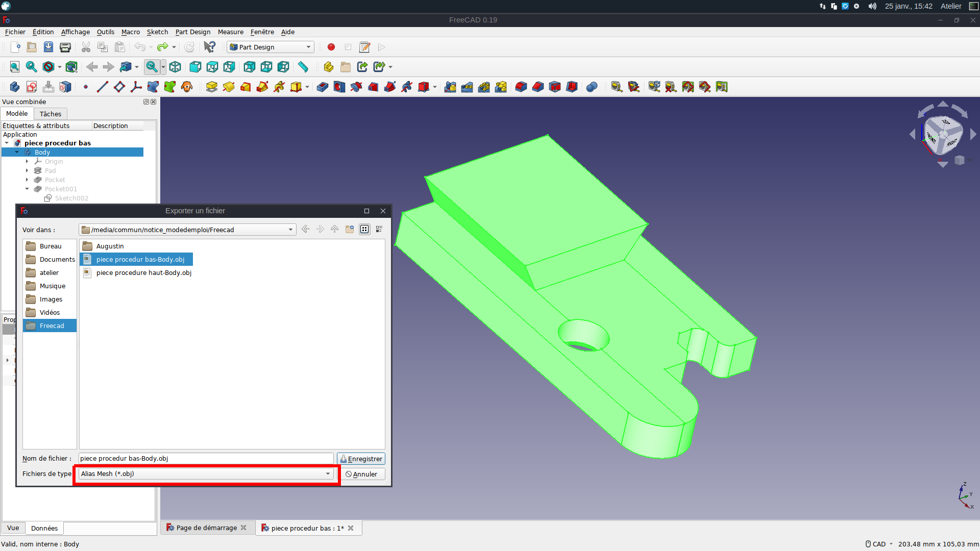Open the Part Design workbench dropdown
Viewport: 980px width, 551px height.
pyautogui.click(x=271, y=47)
